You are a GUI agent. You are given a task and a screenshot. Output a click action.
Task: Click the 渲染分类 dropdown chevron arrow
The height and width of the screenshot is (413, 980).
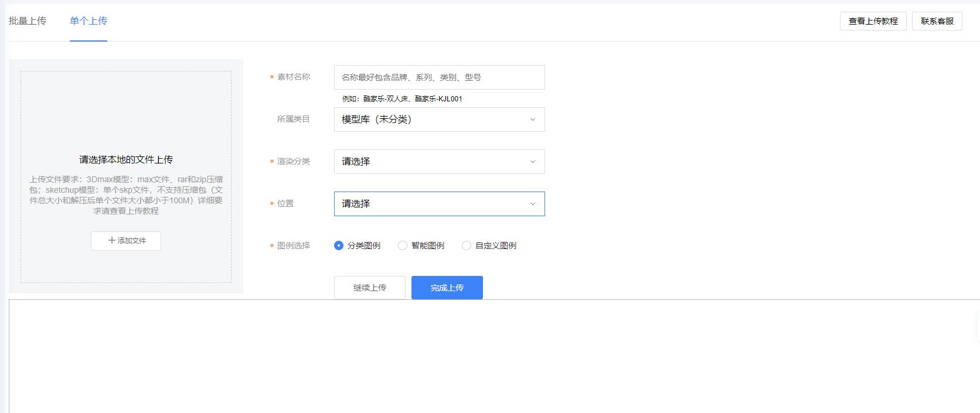(533, 162)
